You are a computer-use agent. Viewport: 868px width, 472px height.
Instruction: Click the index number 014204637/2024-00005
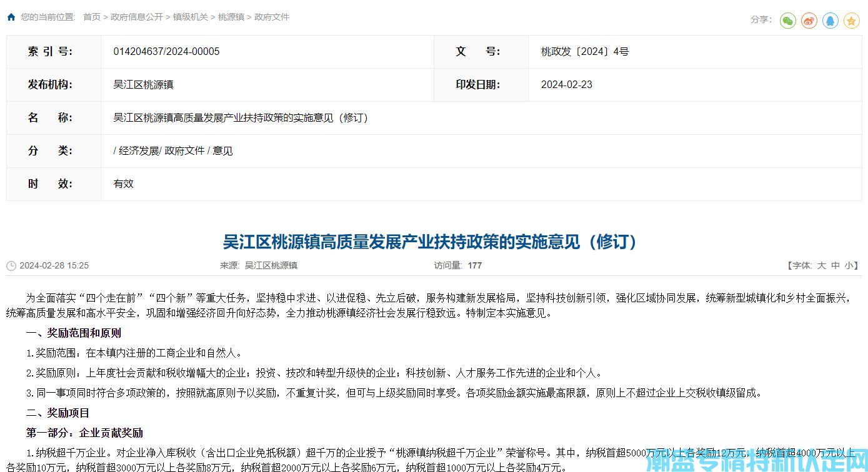click(x=166, y=52)
